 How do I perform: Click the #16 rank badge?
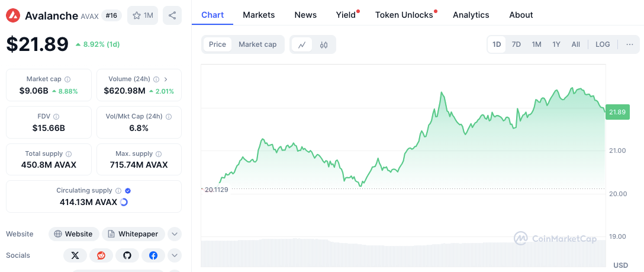click(x=111, y=15)
